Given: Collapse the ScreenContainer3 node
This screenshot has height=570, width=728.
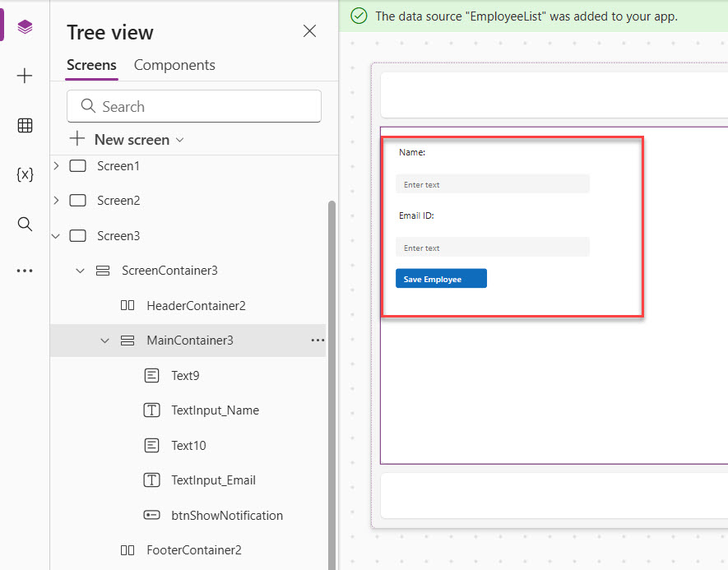Looking at the screenshot, I should (x=81, y=271).
